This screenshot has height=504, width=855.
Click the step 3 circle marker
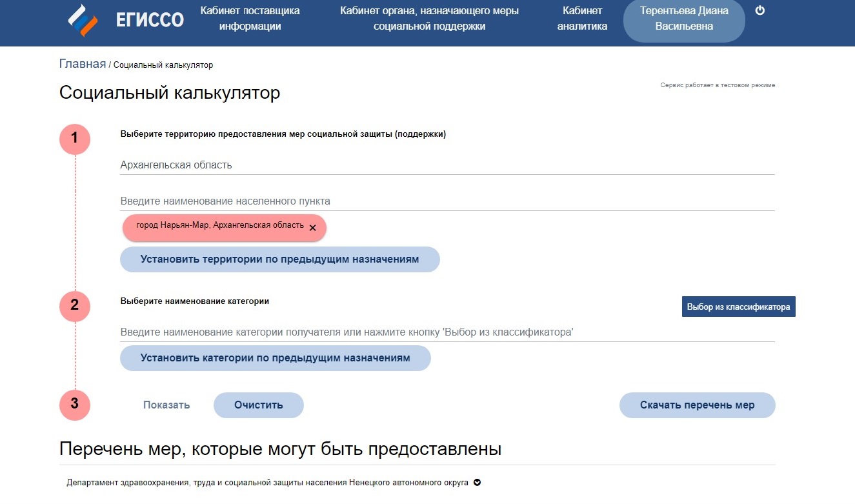[75, 405]
